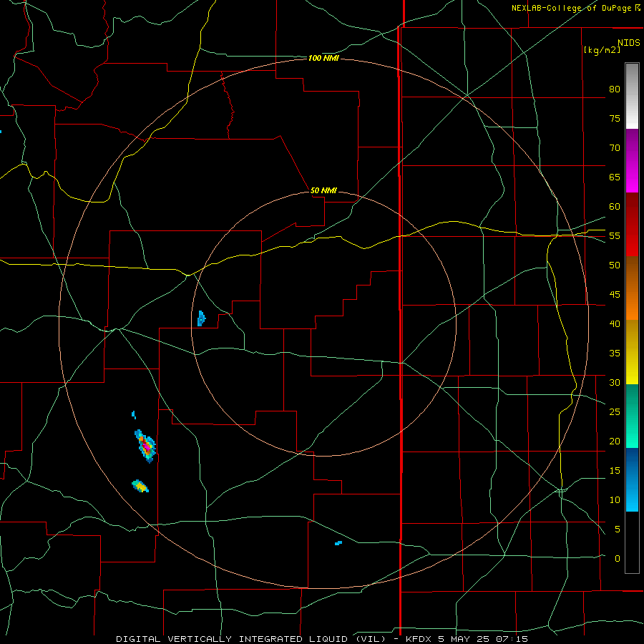Image resolution: width=644 pixels, height=644 pixels.
Task: Click the kg/m2 units label
Action: coord(602,50)
